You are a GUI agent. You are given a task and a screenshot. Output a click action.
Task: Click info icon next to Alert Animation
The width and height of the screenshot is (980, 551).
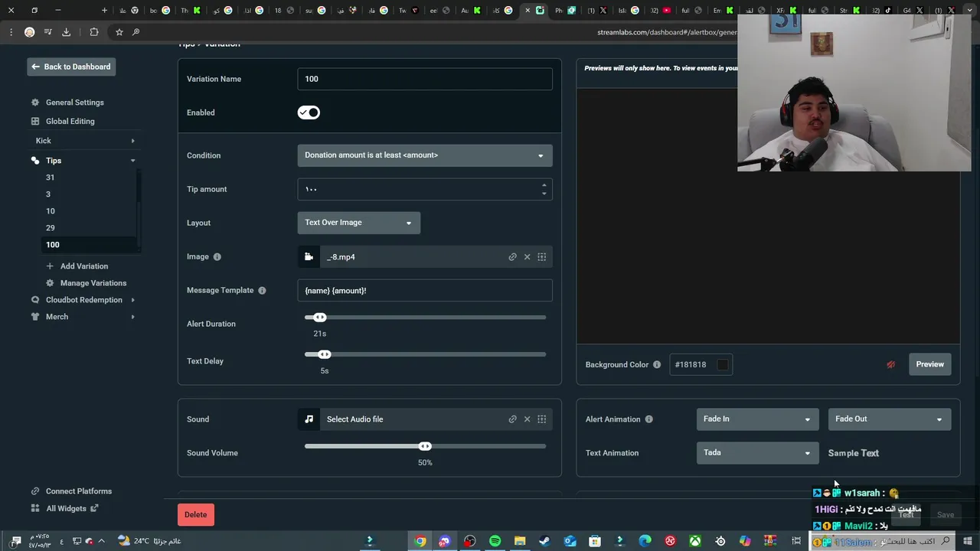[648, 419]
